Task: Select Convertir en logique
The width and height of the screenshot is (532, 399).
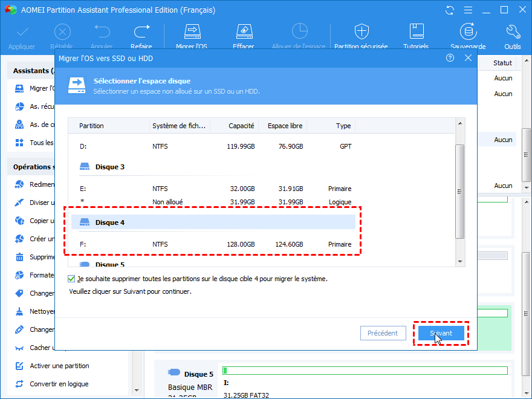Action: (52, 384)
